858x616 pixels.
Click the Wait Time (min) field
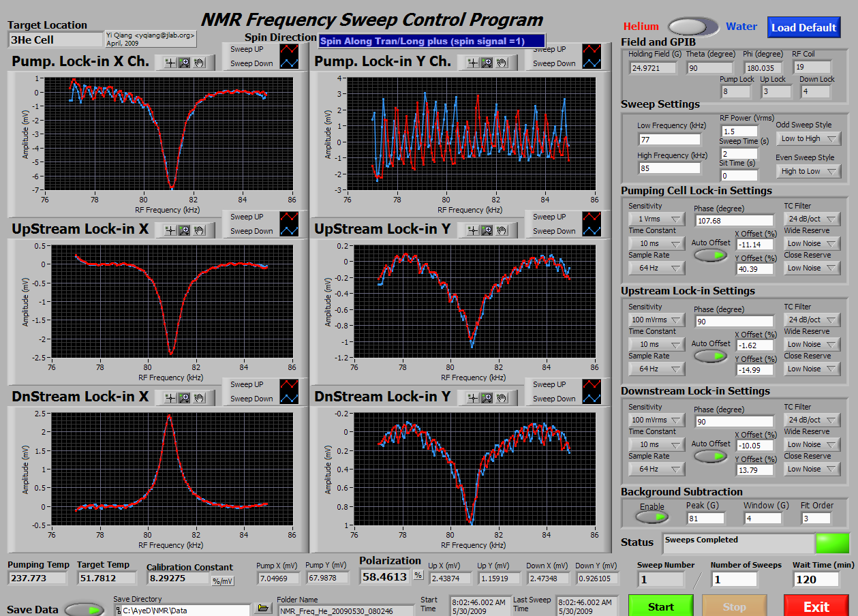(x=816, y=579)
